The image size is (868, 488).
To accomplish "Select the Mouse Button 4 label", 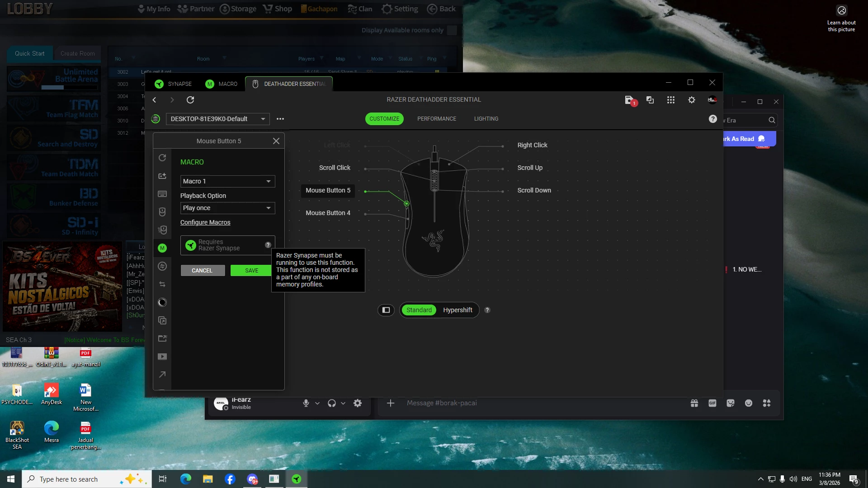I will click(x=328, y=213).
